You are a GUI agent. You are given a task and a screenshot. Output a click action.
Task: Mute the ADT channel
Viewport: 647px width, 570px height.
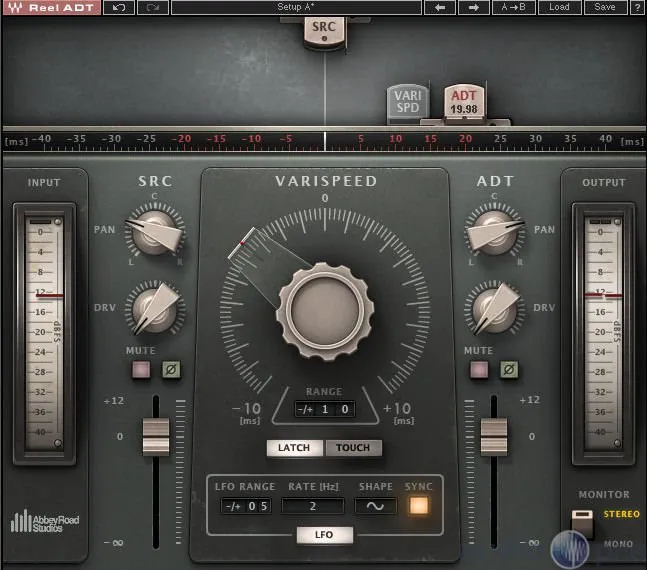(479, 369)
